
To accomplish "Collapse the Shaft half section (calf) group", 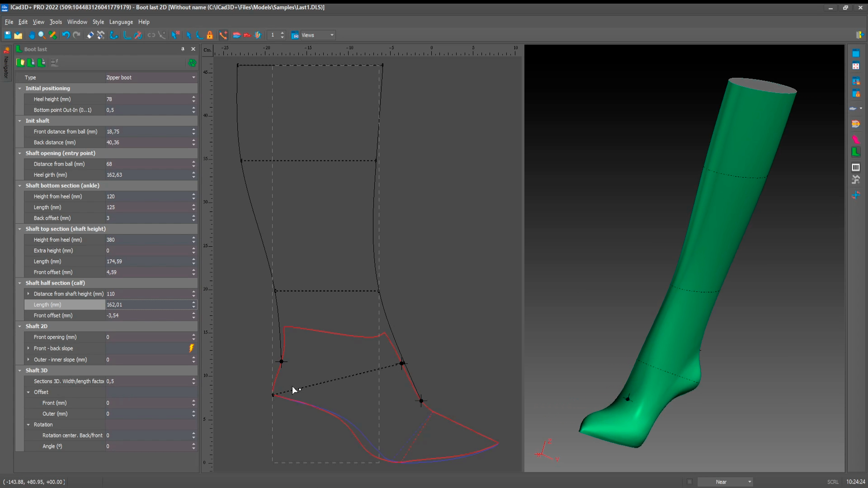I will (20, 282).
